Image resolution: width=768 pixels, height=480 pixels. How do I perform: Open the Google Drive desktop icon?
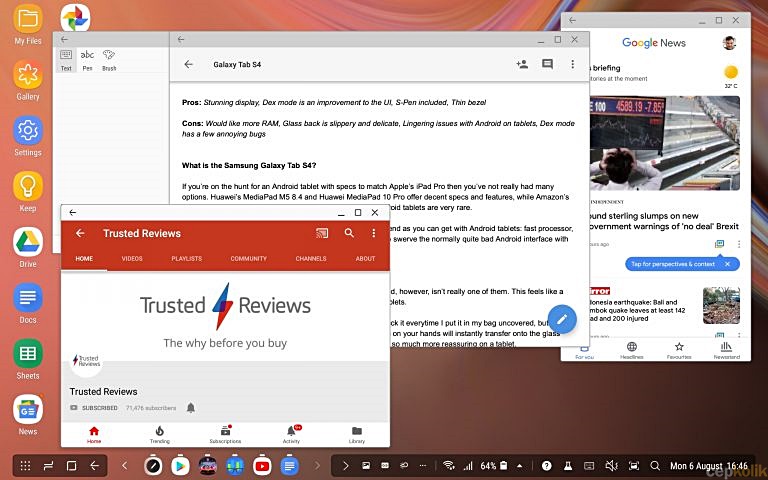28,241
